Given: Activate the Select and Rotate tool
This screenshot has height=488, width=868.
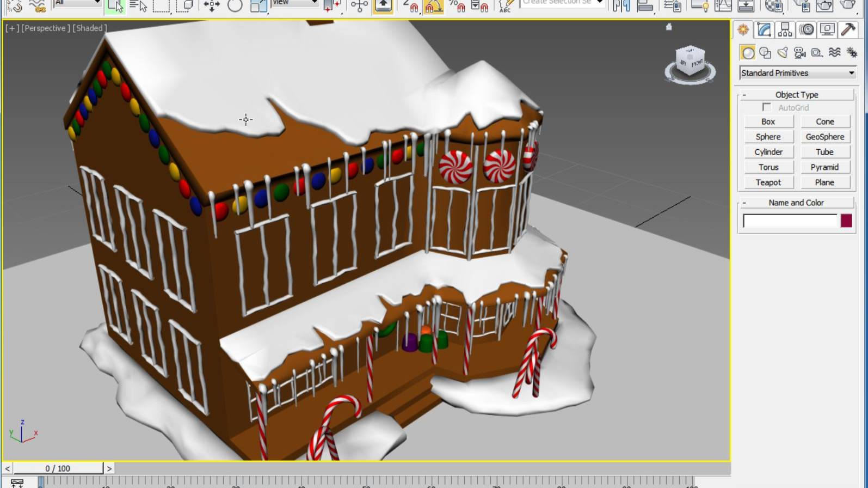Looking at the screenshot, I should coord(235,5).
